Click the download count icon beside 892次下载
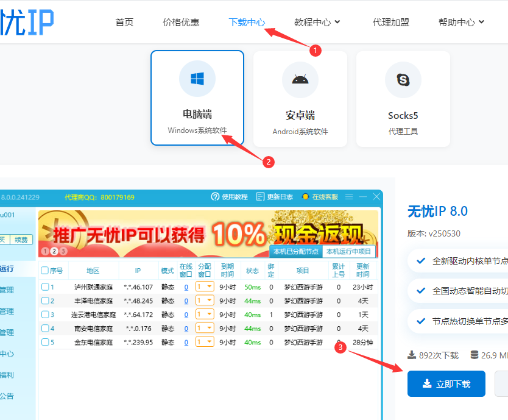Screen dimensions: 508x420 pyautogui.click(x=412, y=355)
